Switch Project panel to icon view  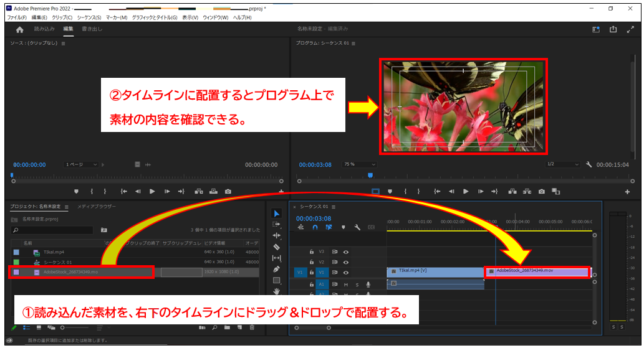click(x=39, y=327)
